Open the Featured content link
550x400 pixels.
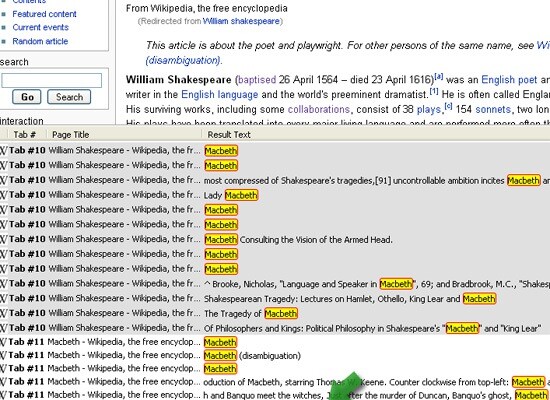pyautogui.click(x=44, y=14)
